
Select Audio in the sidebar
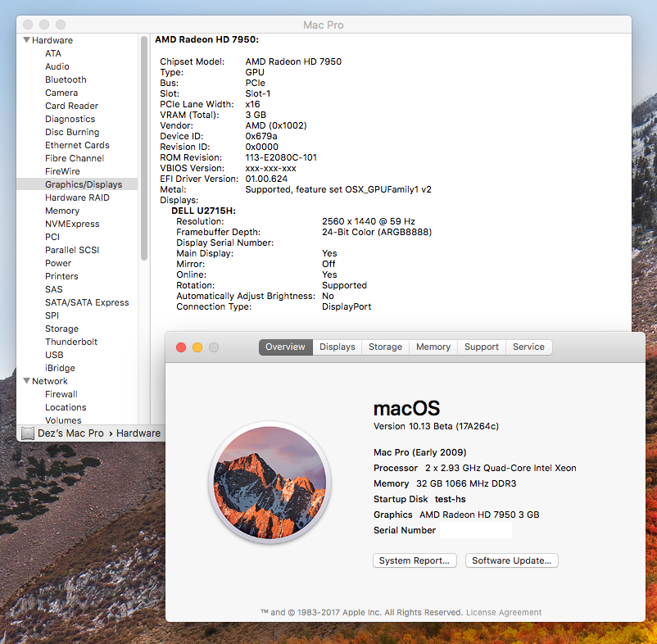click(x=57, y=66)
